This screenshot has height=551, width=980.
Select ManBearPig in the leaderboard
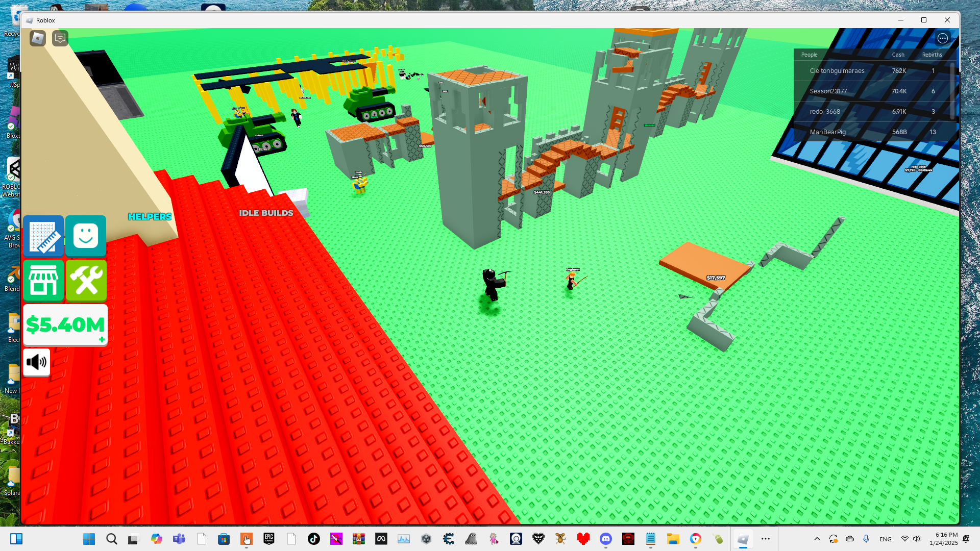827,132
